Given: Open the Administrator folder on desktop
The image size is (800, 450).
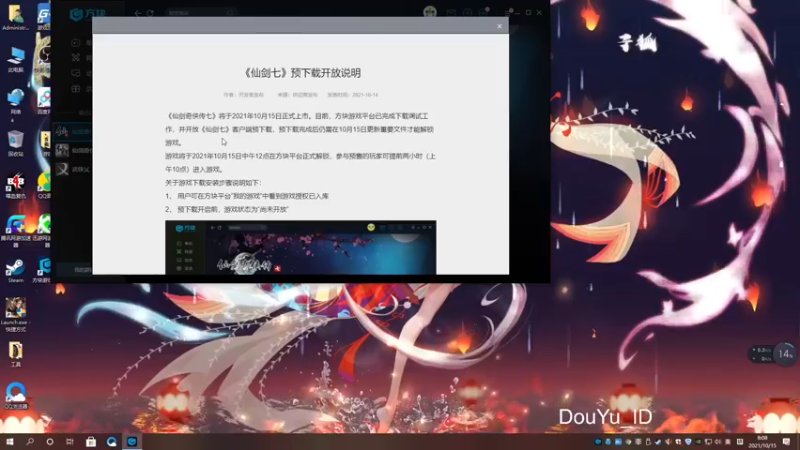Looking at the screenshot, I should coord(15,18).
